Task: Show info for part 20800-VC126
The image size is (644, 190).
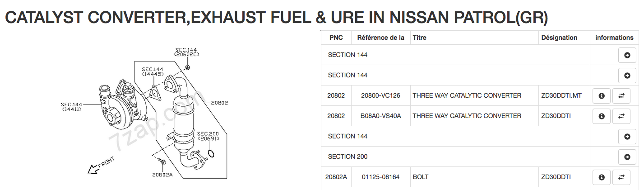Action: click(602, 96)
